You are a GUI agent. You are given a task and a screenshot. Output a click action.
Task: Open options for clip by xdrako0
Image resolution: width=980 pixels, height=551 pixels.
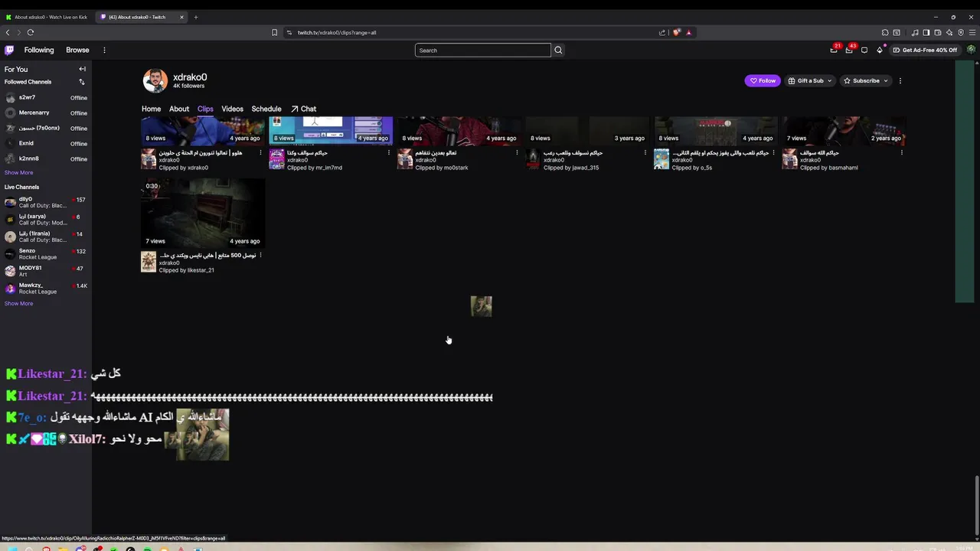260,152
